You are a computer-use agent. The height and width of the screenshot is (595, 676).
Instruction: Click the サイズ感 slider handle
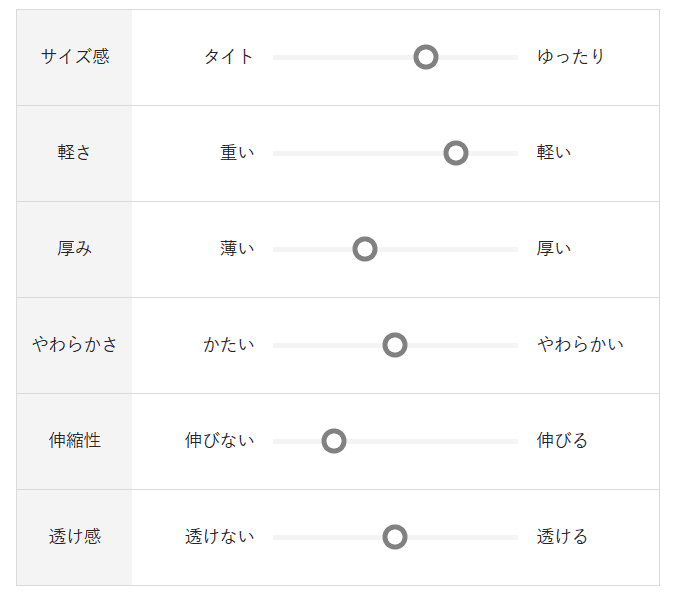click(x=426, y=57)
